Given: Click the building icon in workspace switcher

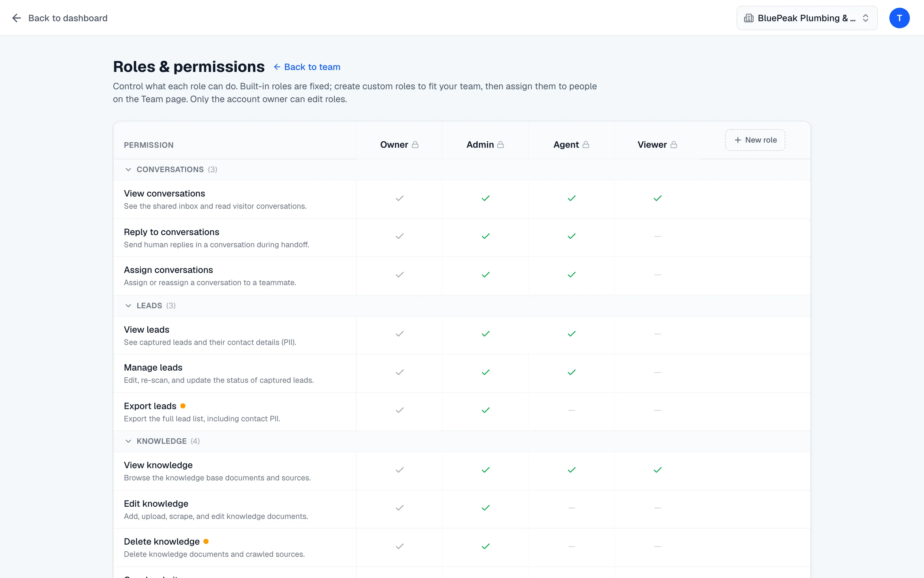Looking at the screenshot, I should pyautogui.click(x=749, y=18).
